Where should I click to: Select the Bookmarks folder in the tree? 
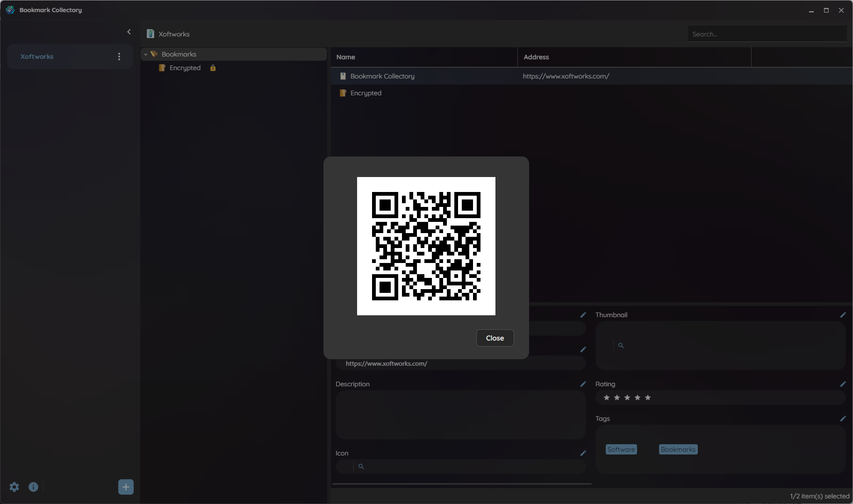[x=234, y=54]
